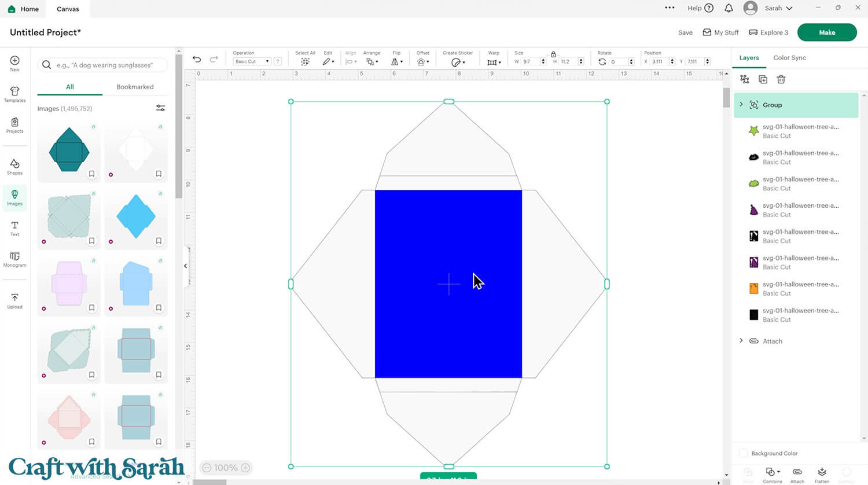The image size is (868, 485).
Task: Open the color swatch beside Operation
Action: [x=278, y=61]
